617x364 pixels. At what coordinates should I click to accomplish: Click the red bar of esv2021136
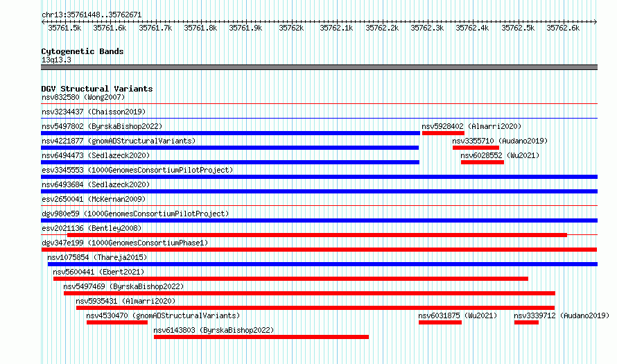[x=317, y=235]
